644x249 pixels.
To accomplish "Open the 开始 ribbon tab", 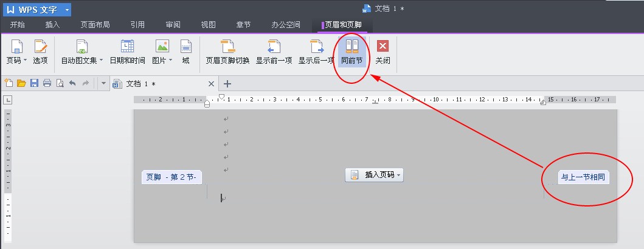I will (17, 25).
